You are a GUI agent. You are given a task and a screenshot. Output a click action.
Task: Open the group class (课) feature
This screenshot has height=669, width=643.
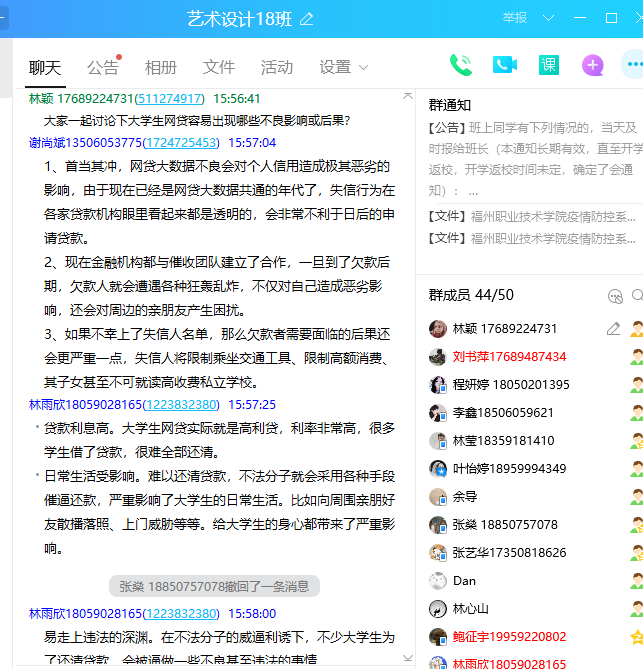pos(549,66)
